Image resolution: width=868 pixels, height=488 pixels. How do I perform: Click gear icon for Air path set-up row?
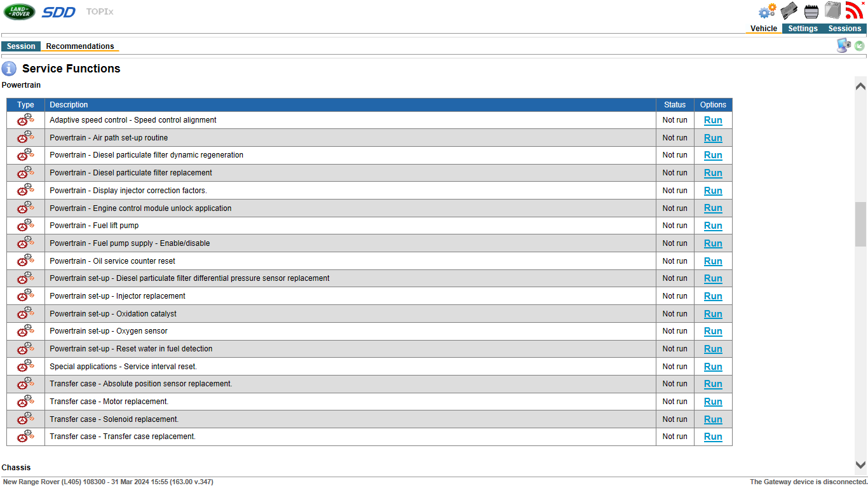(25, 137)
